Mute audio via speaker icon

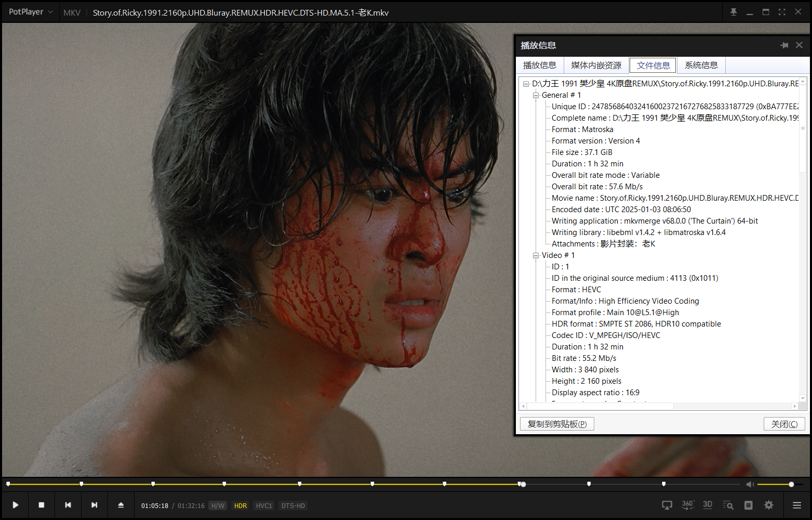[750, 484]
